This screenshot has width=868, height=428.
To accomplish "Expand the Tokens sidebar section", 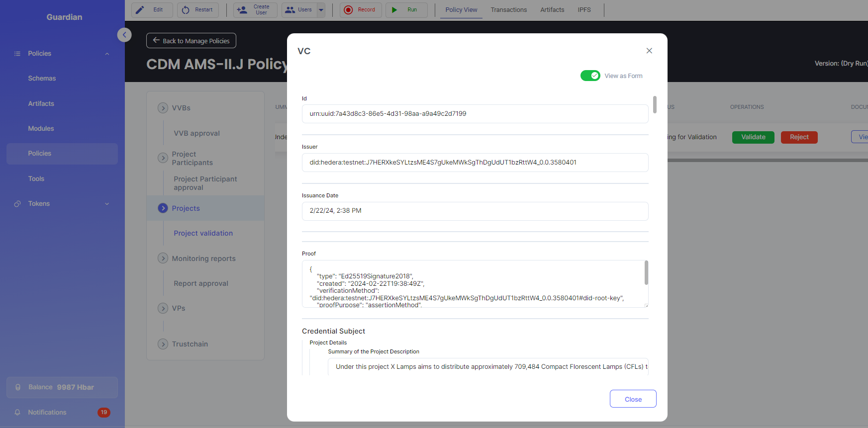I will [x=107, y=204].
